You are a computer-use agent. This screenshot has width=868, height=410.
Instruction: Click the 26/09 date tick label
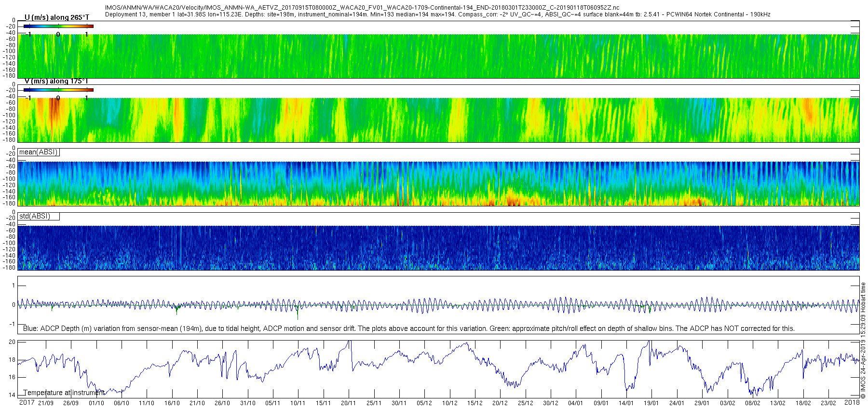point(71,403)
